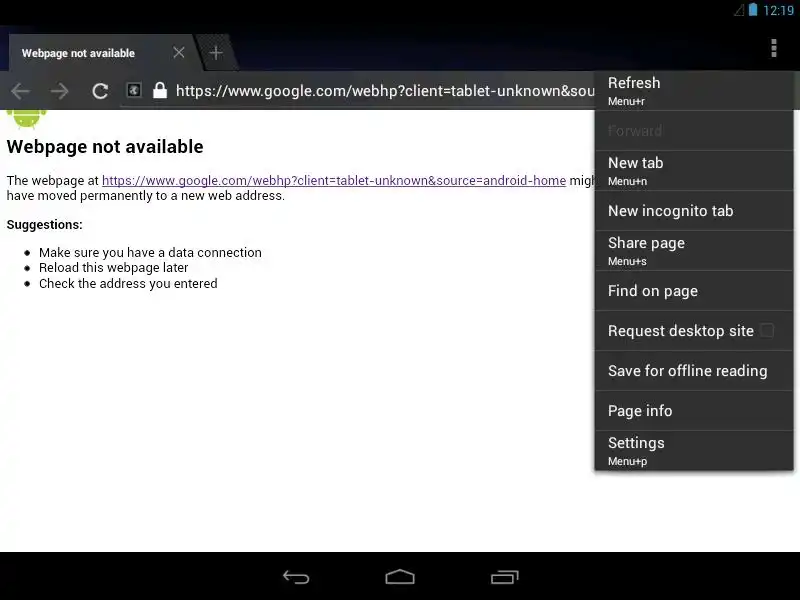Viewport: 800px width, 600px height.
Task: Select Refresh from the menu
Action: coord(694,91)
